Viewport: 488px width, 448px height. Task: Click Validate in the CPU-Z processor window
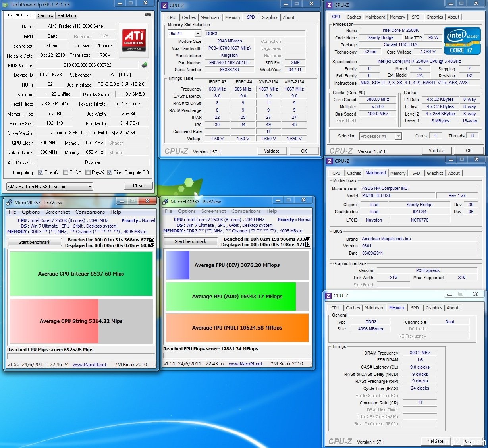(436, 151)
